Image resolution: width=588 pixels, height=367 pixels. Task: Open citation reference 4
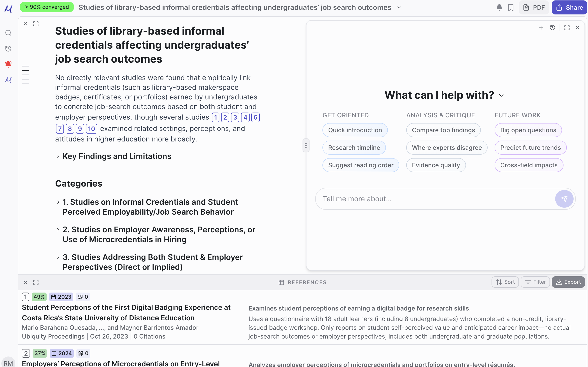pos(245,117)
